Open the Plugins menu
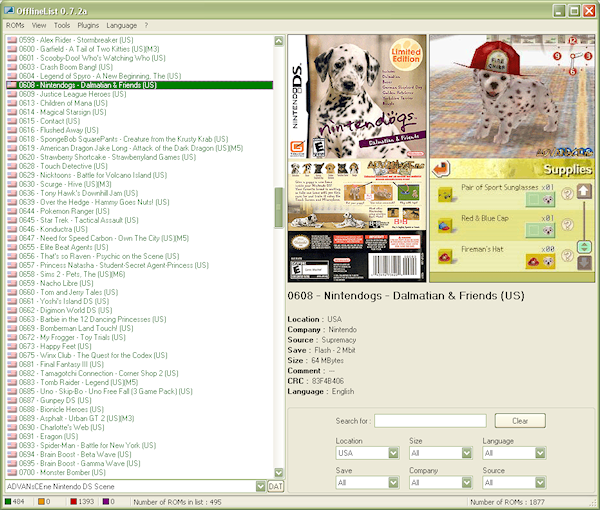 [x=88, y=24]
